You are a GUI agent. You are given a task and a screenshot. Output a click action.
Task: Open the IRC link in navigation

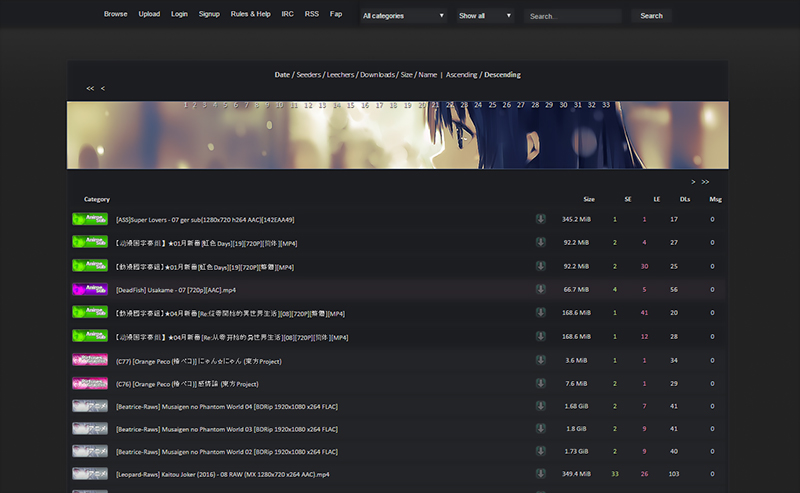tap(287, 14)
